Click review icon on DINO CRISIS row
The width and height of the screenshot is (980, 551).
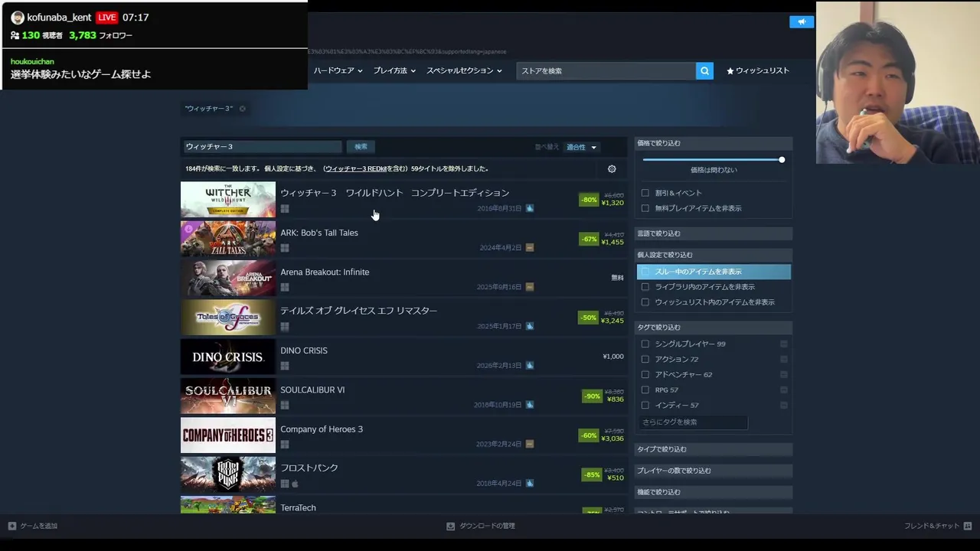pyautogui.click(x=530, y=366)
